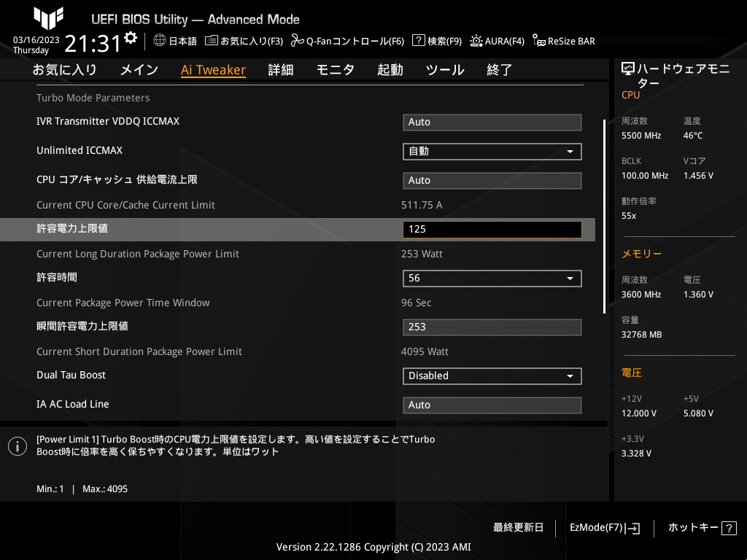Click the 511.75 A current limit value
The width and height of the screenshot is (747, 560).
point(422,205)
